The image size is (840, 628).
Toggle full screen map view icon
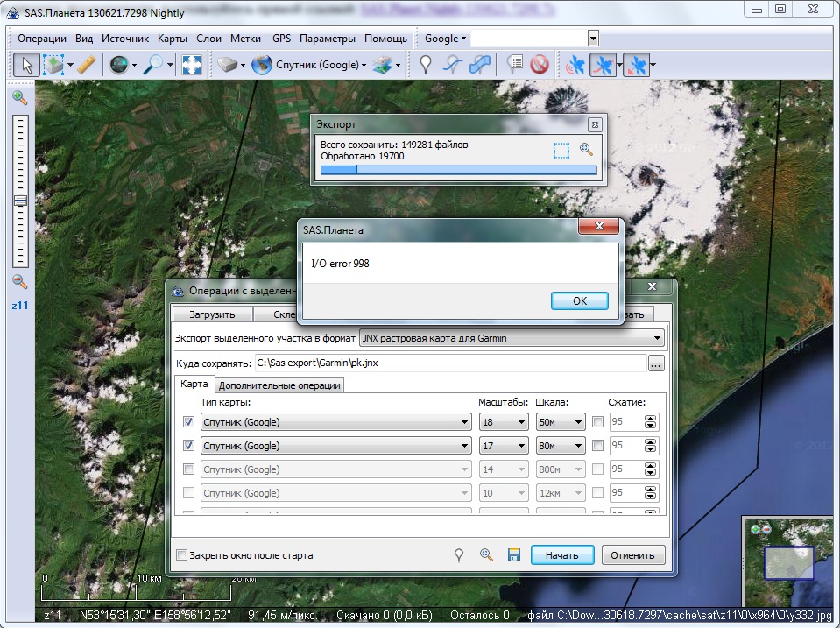tap(192, 64)
